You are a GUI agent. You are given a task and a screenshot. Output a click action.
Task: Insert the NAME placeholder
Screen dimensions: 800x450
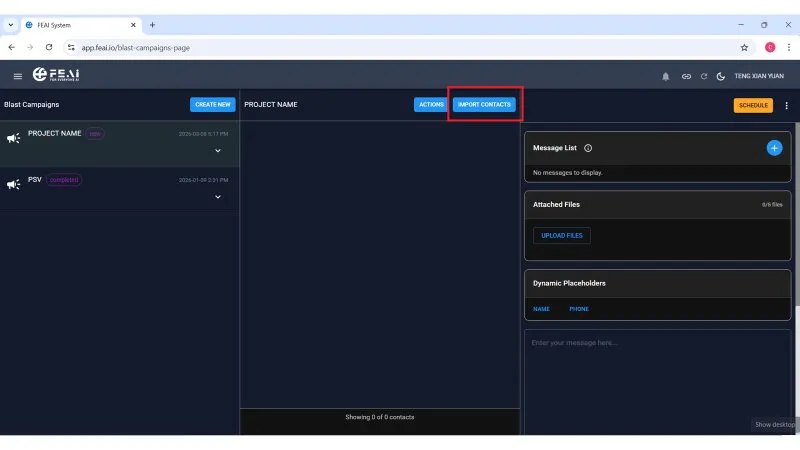pos(541,309)
